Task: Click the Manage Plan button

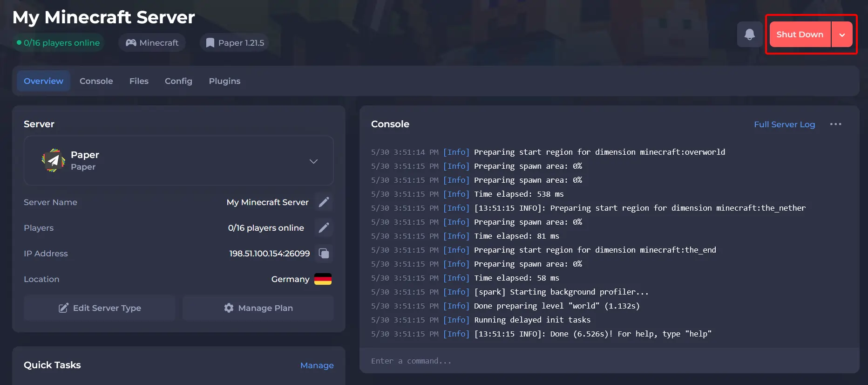Action: pyautogui.click(x=258, y=308)
